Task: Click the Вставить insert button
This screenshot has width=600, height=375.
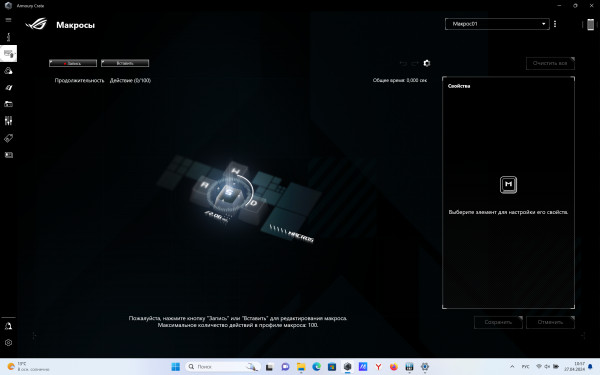Action: (x=125, y=63)
